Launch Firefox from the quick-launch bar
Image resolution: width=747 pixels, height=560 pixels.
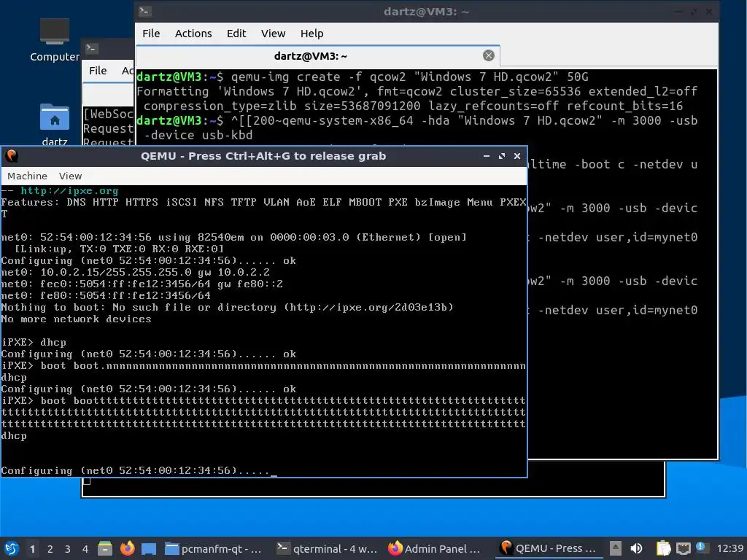[127, 548]
